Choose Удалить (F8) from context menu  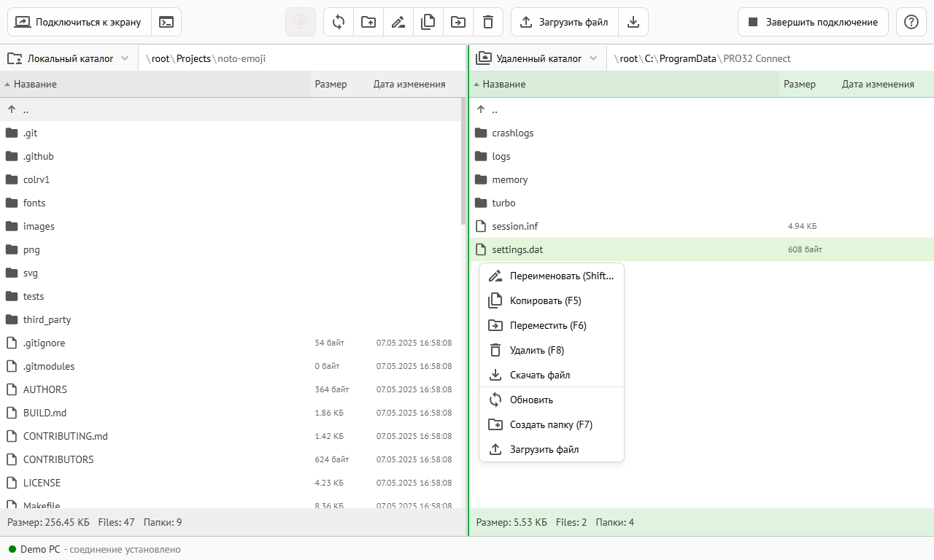coord(552,350)
